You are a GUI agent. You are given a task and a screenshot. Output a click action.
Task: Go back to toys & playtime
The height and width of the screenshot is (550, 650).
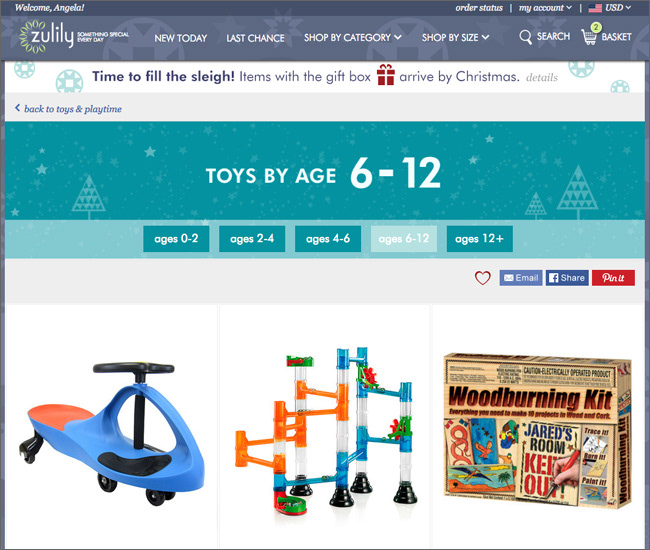pos(68,109)
